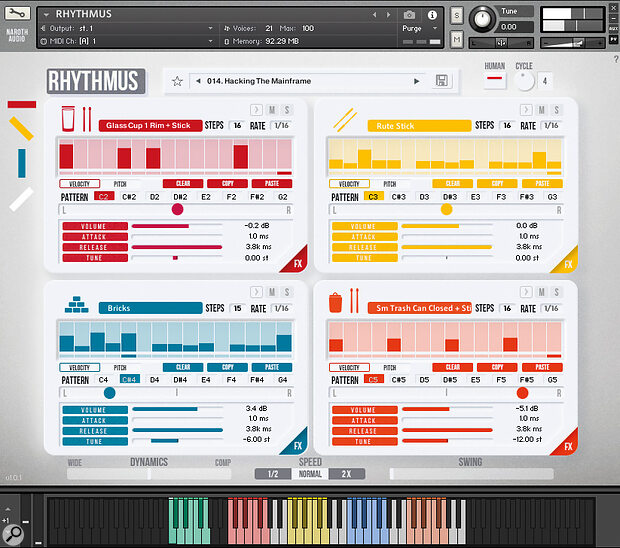Save preset using the floppy disk icon
Image resolution: width=620 pixels, height=548 pixels.
(442, 81)
